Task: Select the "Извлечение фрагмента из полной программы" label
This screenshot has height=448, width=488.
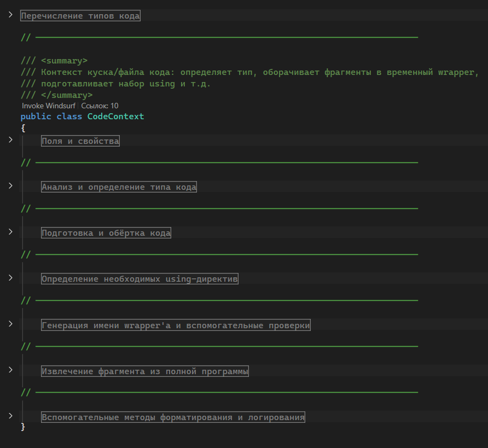Action: pos(145,371)
